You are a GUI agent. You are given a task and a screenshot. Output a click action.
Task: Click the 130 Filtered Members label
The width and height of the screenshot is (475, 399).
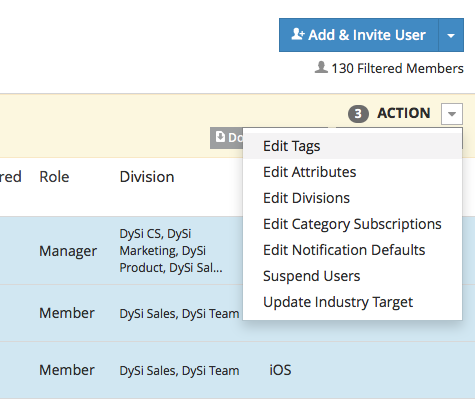click(x=397, y=68)
